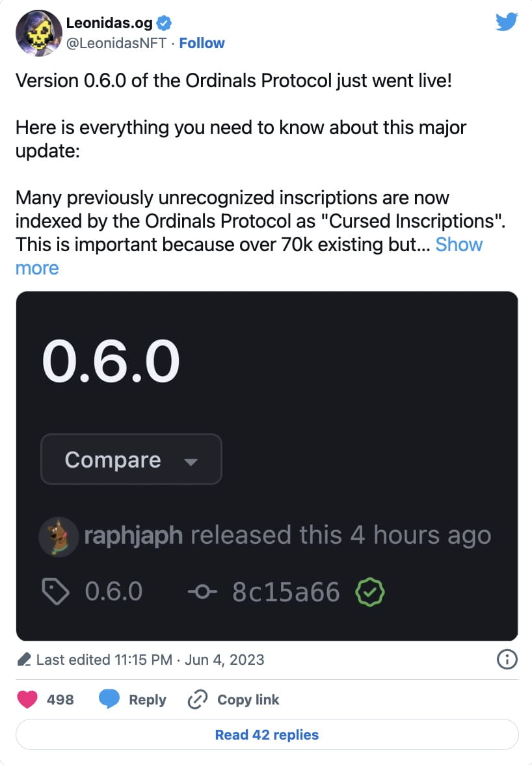The height and width of the screenshot is (765, 532).
Task: Expand the tweet with Show more
Action: click(x=459, y=245)
